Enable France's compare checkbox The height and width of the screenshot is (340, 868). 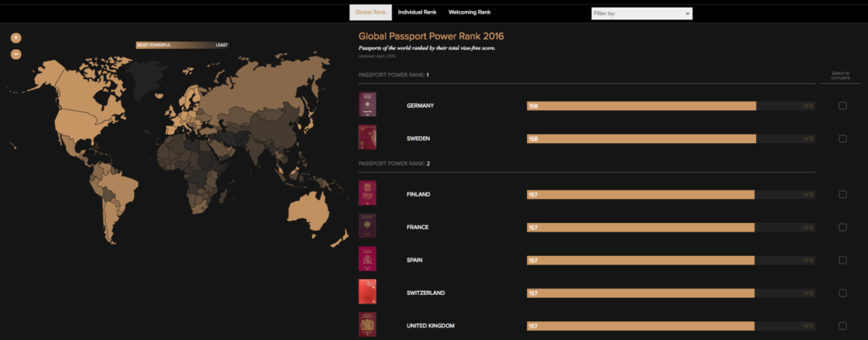tap(843, 227)
